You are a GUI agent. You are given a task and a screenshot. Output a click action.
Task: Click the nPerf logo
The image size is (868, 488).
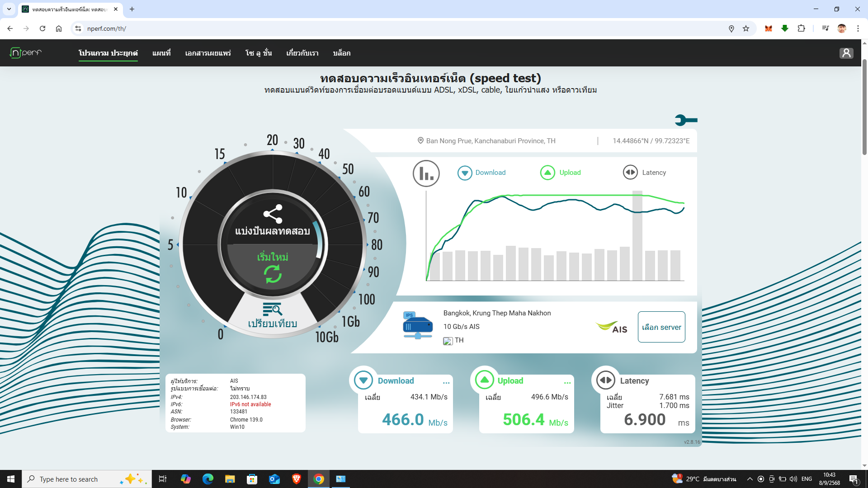[x=26, y=53]
